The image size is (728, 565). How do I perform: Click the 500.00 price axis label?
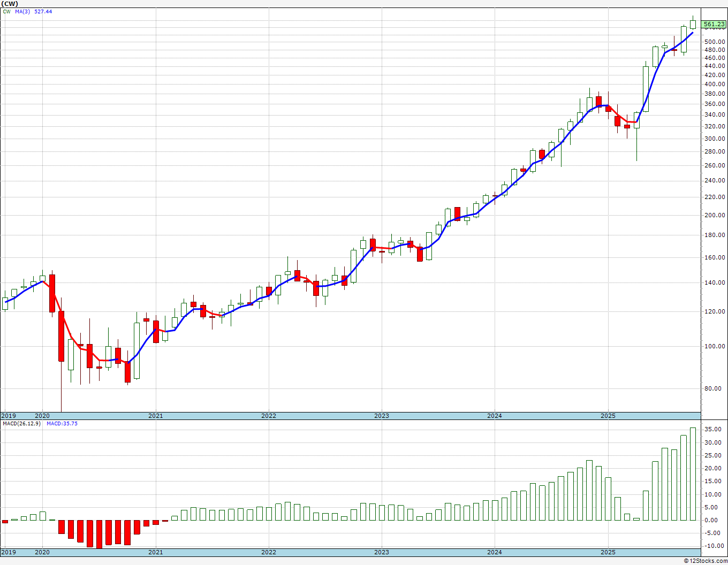click(x=715, y=42)
